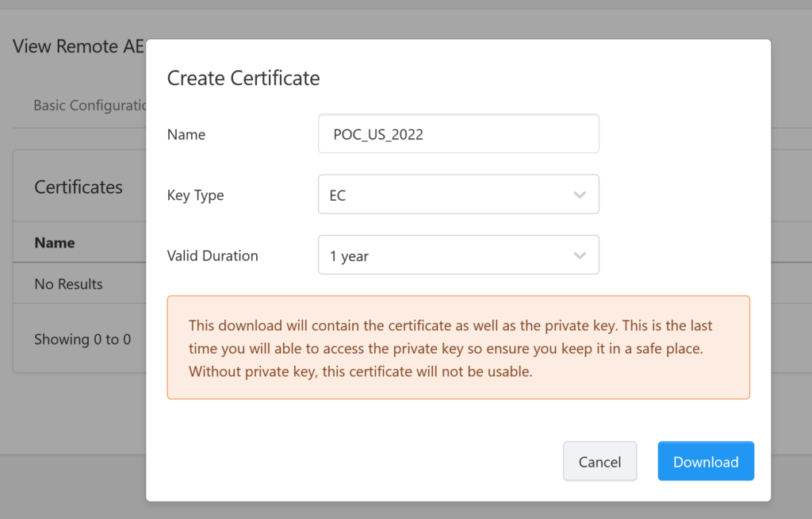
Task: Click the private key warning message box
Action: (x=458, y=348)
